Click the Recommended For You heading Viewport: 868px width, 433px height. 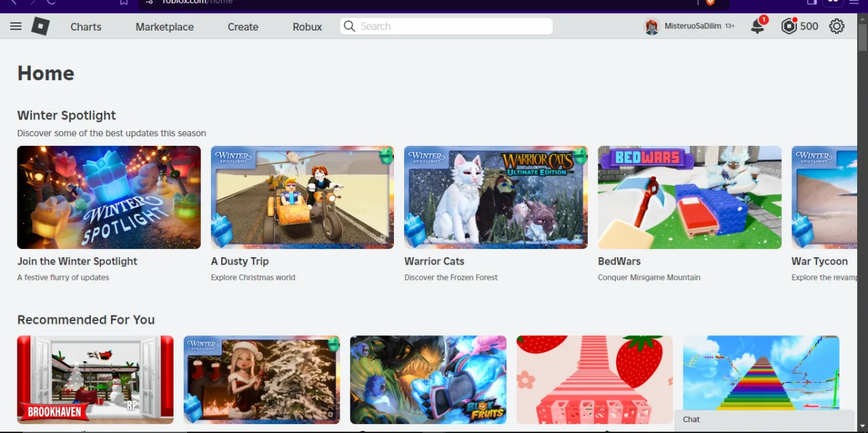pyautogui.click(x=86, y=320)
